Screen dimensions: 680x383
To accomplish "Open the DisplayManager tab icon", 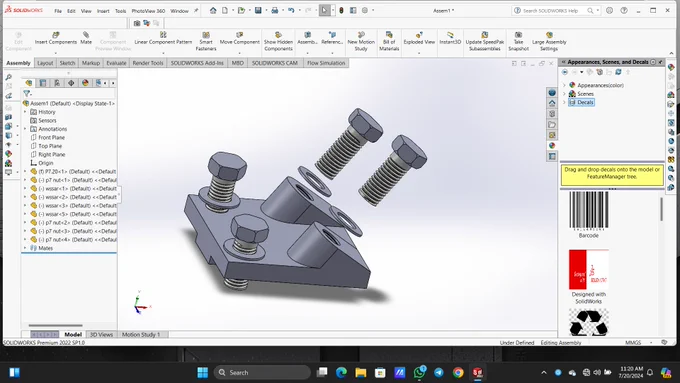I will pyautogui.click(x=85, y=83).
